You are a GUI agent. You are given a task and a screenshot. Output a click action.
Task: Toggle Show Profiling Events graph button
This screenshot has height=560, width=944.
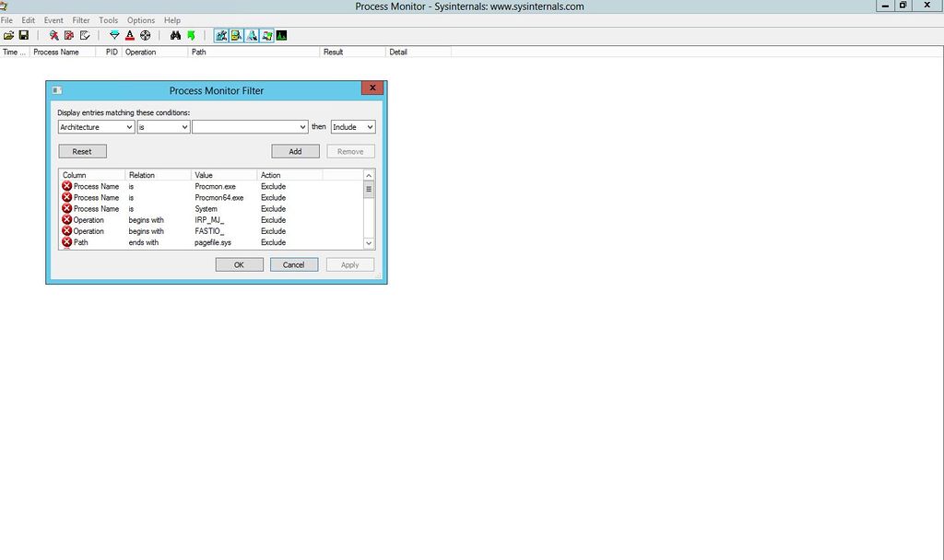pos(281,35)
